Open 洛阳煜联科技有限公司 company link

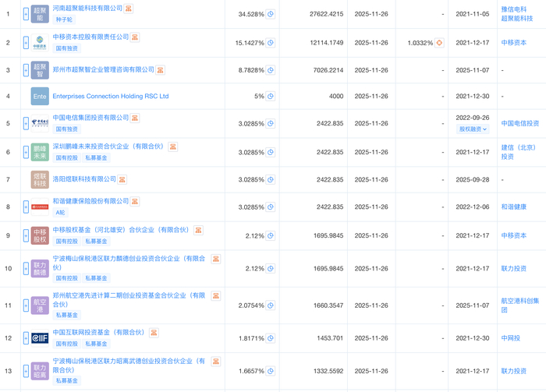click(84, 179)
